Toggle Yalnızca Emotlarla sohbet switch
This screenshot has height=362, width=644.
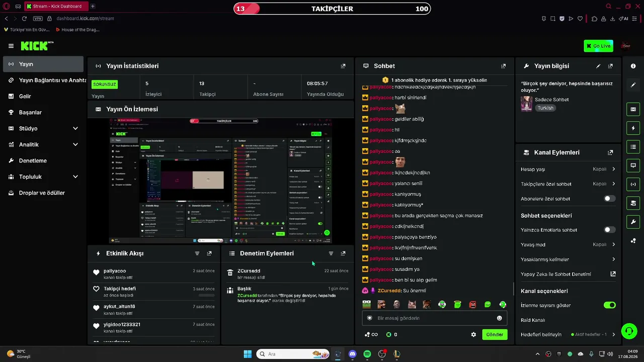pyautogui.click(x=609, y=230)
